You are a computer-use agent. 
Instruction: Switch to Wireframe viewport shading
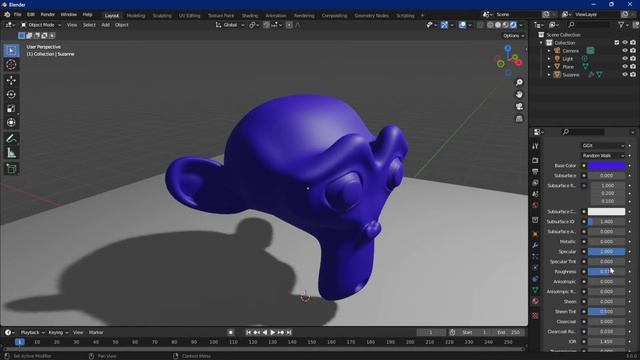(490, 25)
